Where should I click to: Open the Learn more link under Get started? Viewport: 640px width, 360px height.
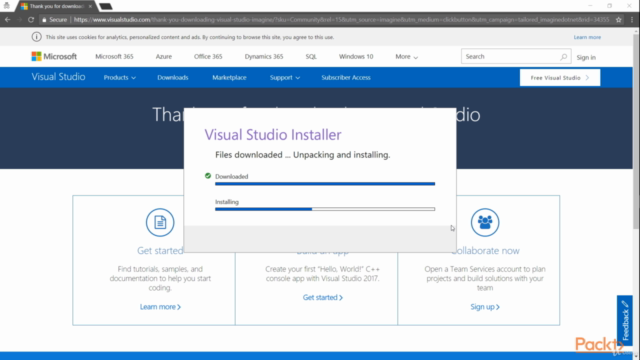[160, 307]
